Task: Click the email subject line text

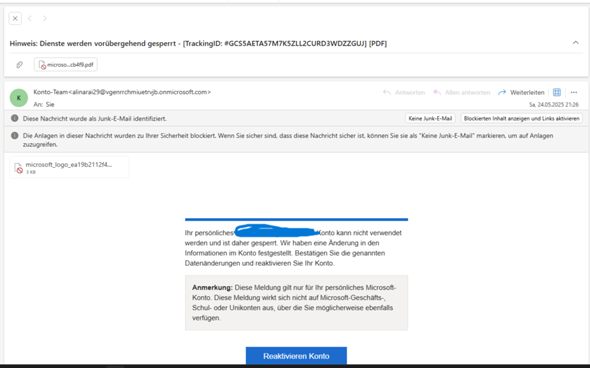Action: click(198, 44)
